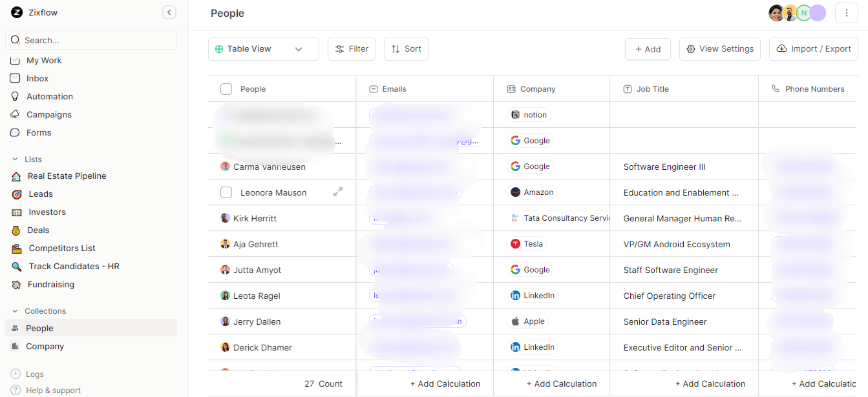868x397 pixels.
Task: Collapse the sidebar with the chevron icon
Action: 169,12
